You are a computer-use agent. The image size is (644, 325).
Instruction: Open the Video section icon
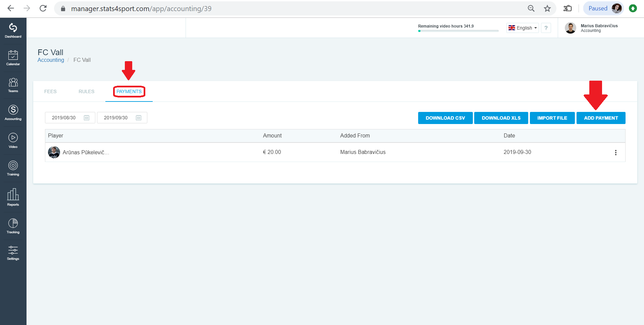pos(13,140)
